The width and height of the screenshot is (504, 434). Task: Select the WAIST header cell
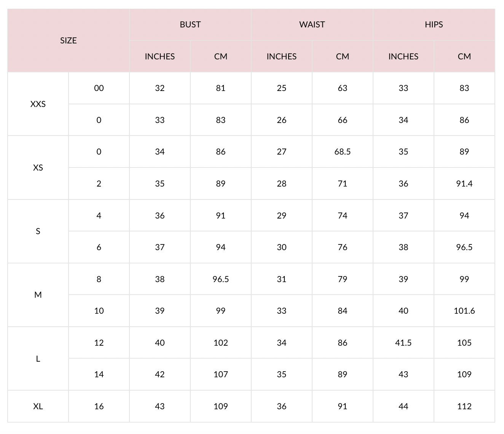[312, 24]
